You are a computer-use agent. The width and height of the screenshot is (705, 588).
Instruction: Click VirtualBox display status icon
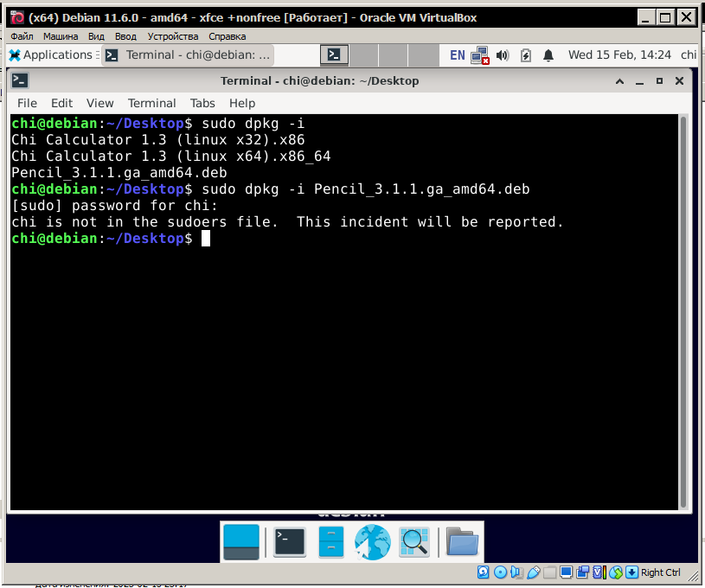566,572
